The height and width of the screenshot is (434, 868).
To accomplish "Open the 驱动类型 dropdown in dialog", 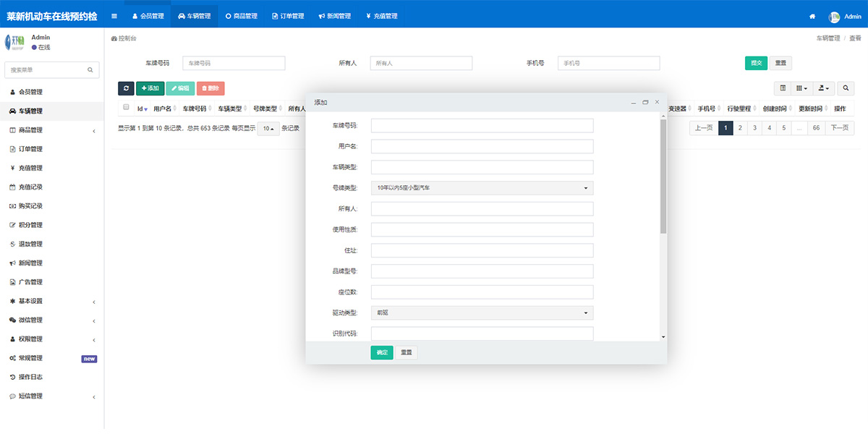I will (x=482, y=313).
